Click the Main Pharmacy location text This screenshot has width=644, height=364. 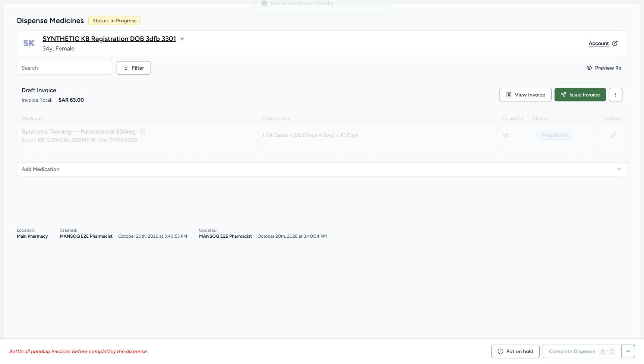click(32, 236)
